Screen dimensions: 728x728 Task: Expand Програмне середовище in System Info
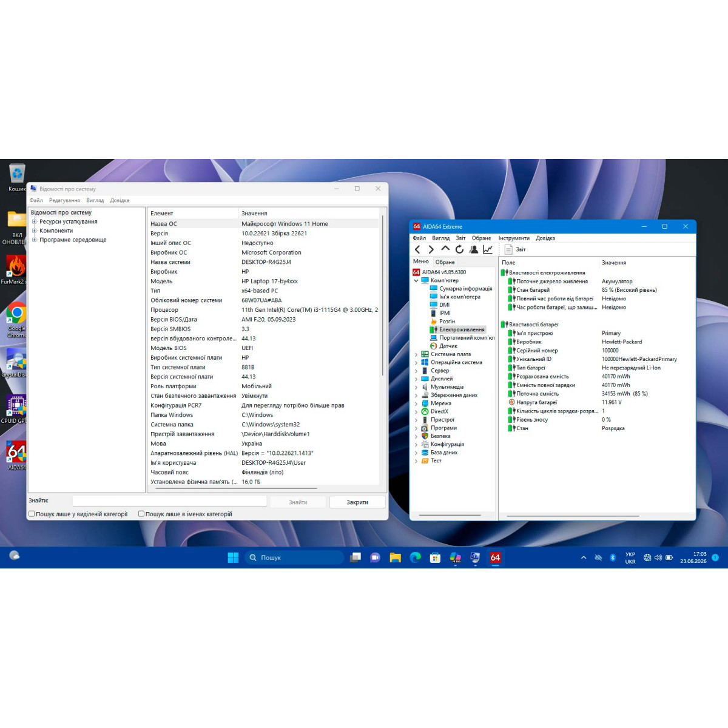point(35,240)
